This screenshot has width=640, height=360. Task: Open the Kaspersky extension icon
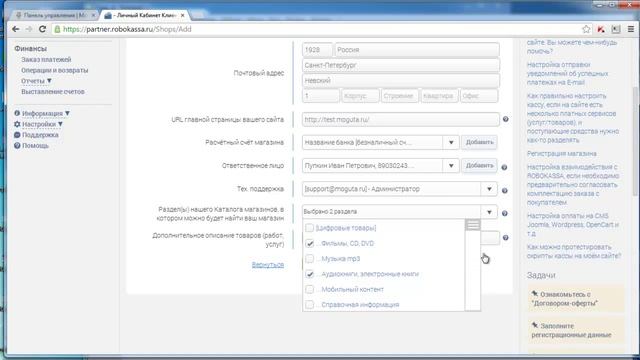click(x=601, y=29)
